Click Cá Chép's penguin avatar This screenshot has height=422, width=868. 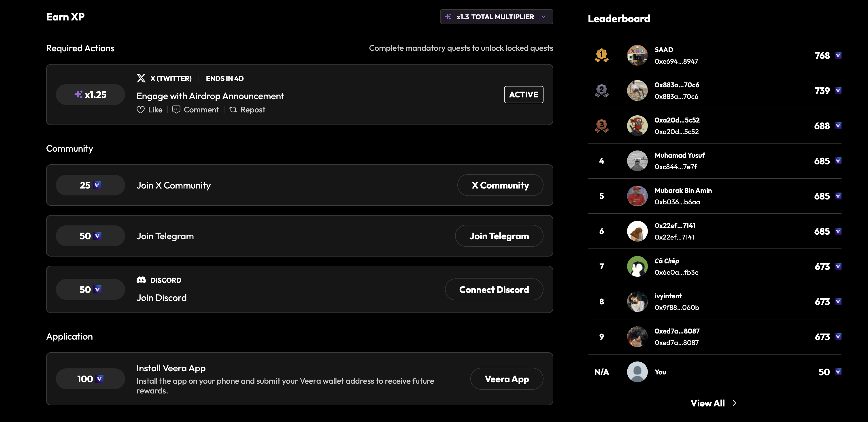coord(637,266)
